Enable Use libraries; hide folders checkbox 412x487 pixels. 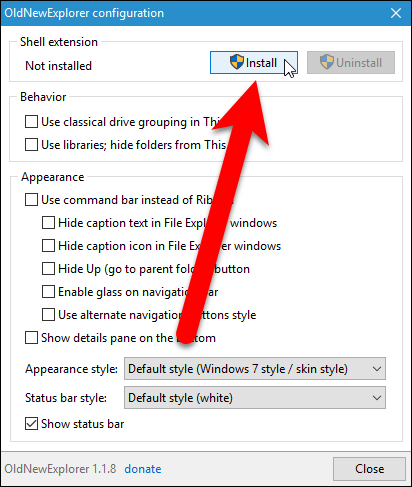[x=31, y=145]
